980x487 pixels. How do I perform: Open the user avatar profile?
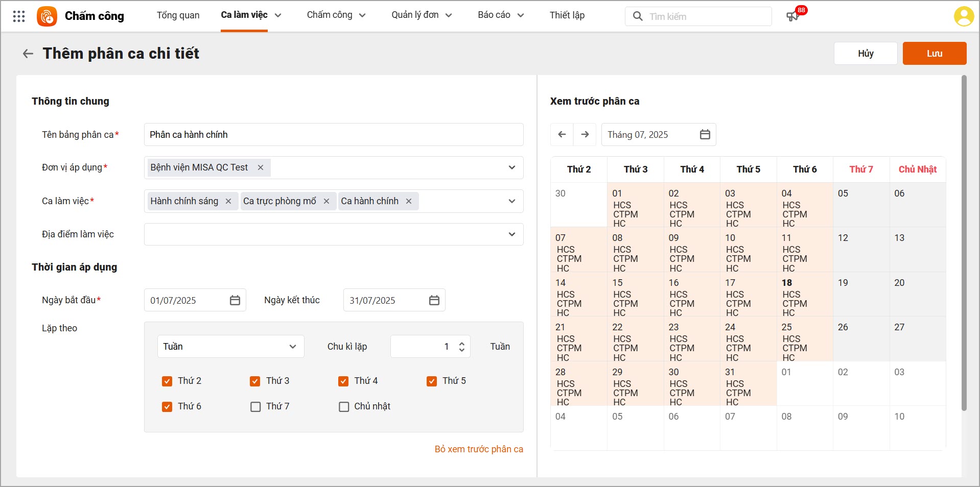click(964, 16)
